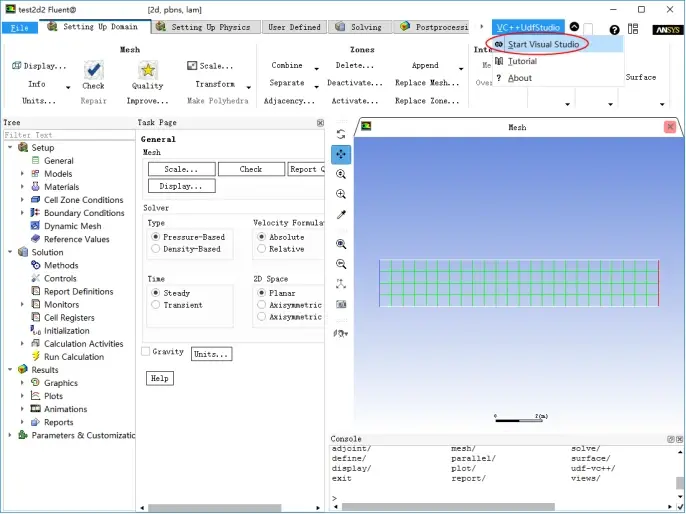
Task: Select Relative velocity formulation
Action: [x=261, y=248]
